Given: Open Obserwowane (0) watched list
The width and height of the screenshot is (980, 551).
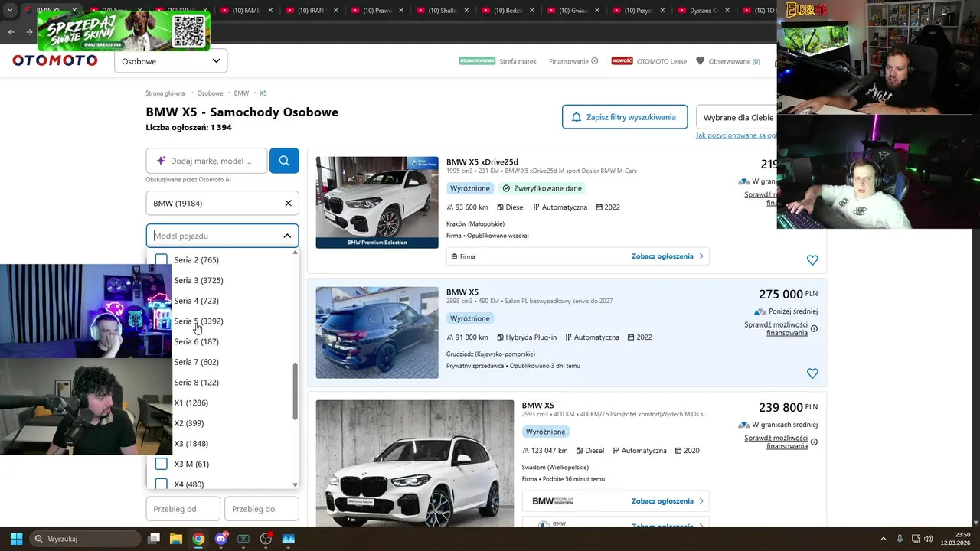Looking at the screenshot, I should coord(728,61).
